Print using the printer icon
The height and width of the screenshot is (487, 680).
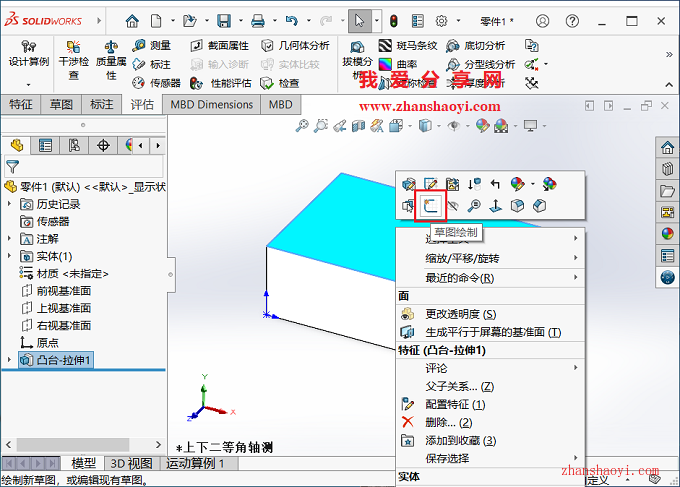click(258, 20)
